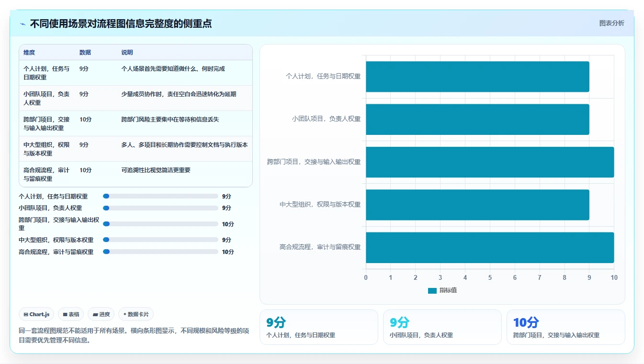Click the page title 不同使用场景对流程图信息完整度的侧重点
The image size is (644, 364).
pos(121,23)
